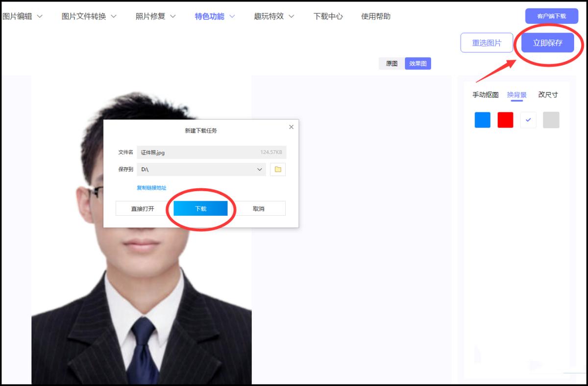588x386 pixels.
Task: Toggle the checked white background swatch
Action: click(x=528, y=120)
